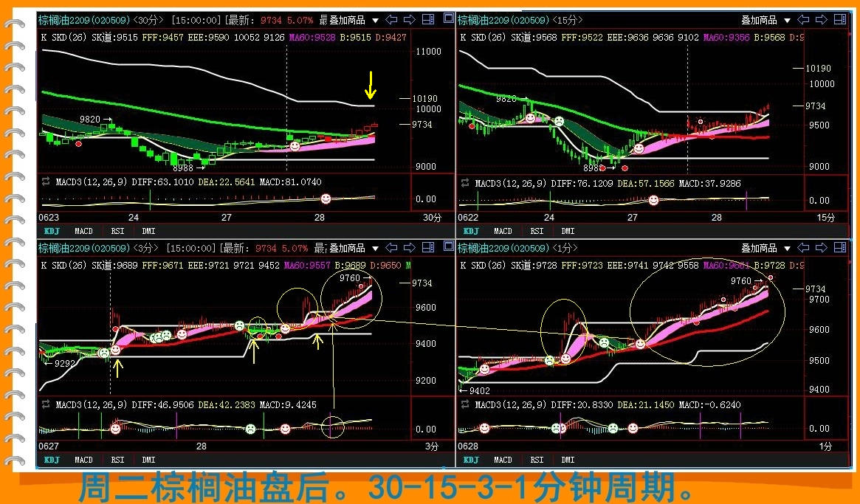Click 11000 on 30分 price axis
Viewport: 860px width, 504px height.
428,52
